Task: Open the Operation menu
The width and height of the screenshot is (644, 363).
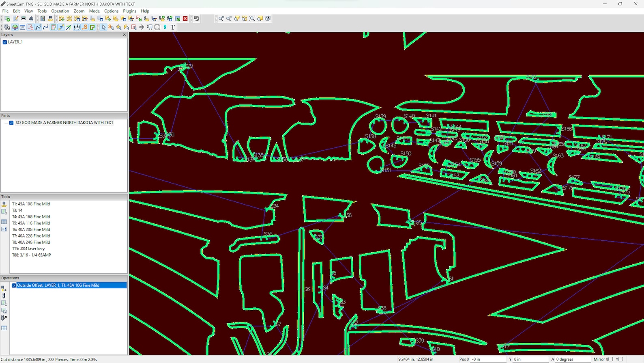Action: click(x=60, y=11)
